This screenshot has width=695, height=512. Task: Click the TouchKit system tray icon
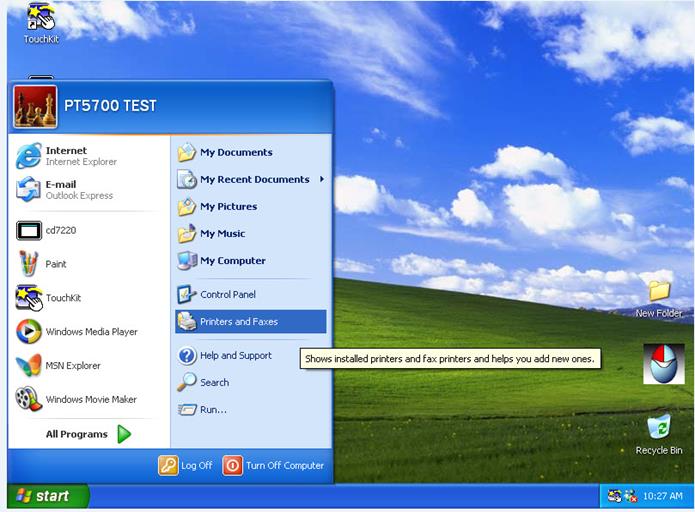[x=614, y=496]
